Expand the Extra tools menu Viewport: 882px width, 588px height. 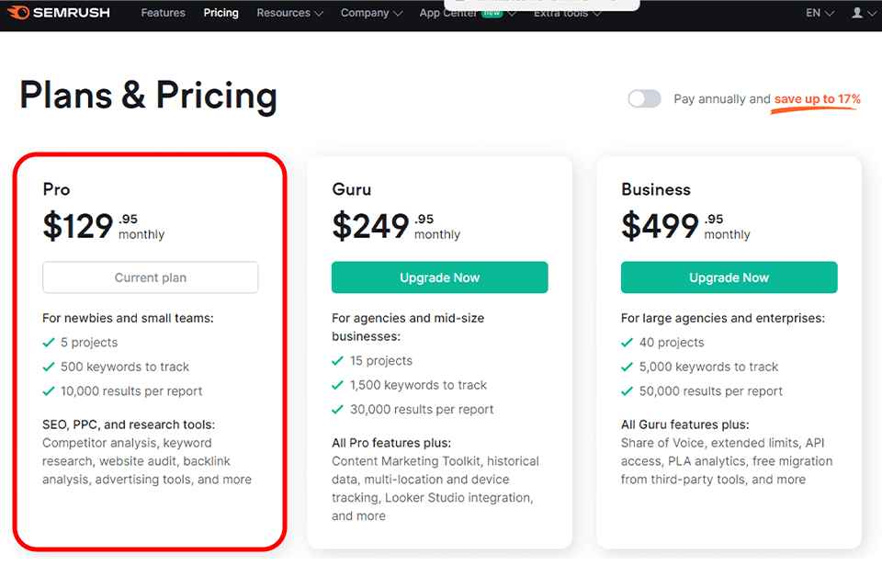click(568, 14)
